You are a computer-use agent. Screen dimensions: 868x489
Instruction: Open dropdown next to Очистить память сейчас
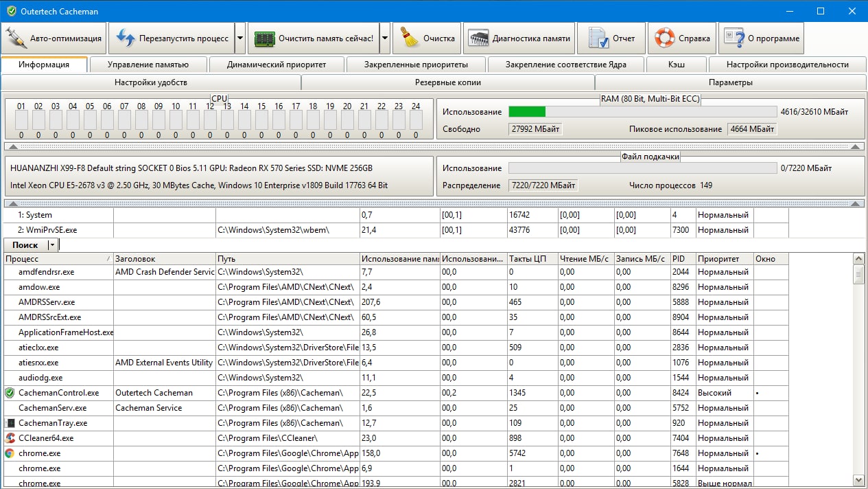(x=385, y=38)
